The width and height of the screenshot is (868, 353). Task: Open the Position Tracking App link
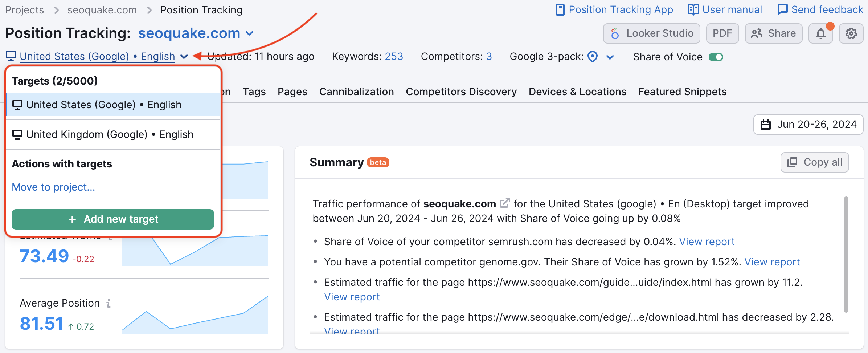[x=621, y=10]
